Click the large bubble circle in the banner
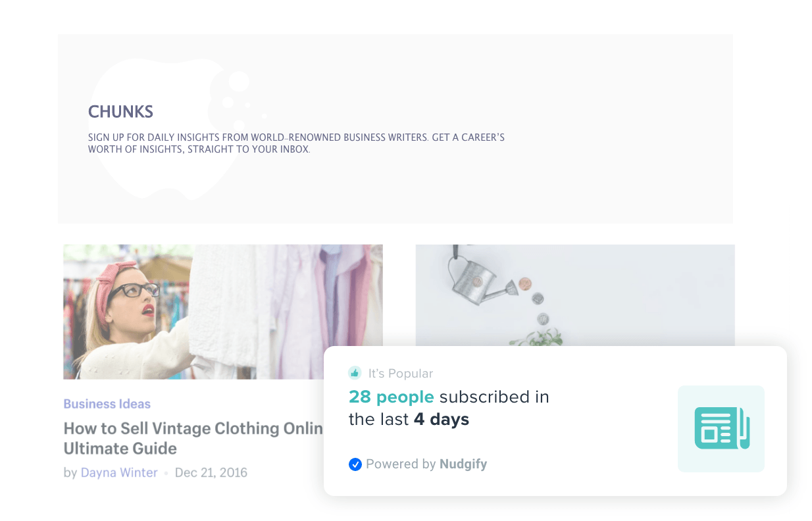Image resolution: width=812 pixels, height=521 pixels. click(239, 82)
